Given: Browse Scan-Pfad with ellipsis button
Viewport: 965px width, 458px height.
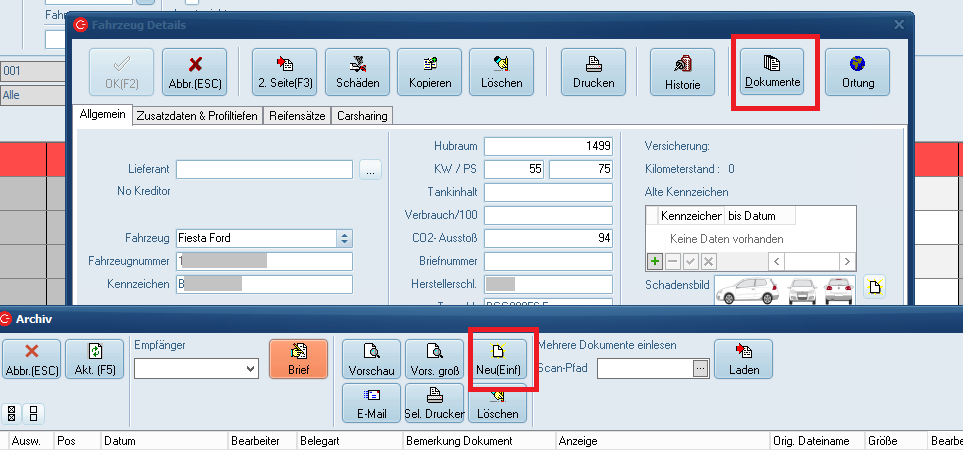Looking at the screenshot, I should click(x=700, y=369).
